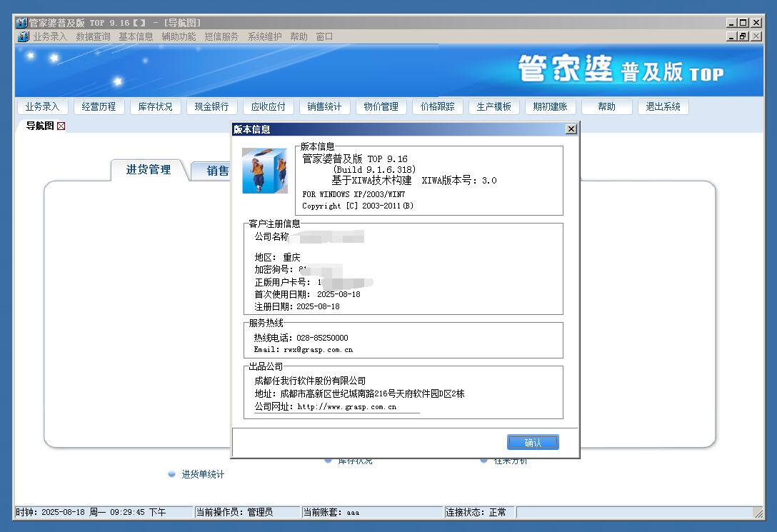
Task: Click the Build 9.1.6.318 version text
Action: click(374, 169)
